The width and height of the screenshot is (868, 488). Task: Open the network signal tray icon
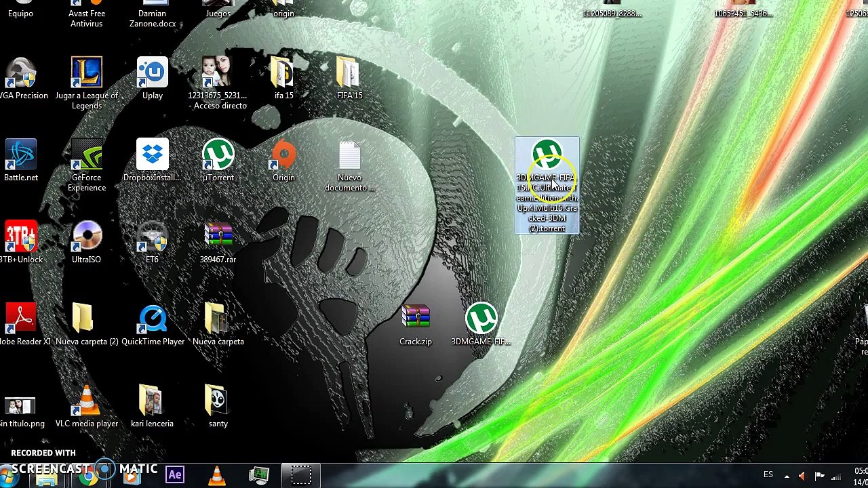coord(837,476)
